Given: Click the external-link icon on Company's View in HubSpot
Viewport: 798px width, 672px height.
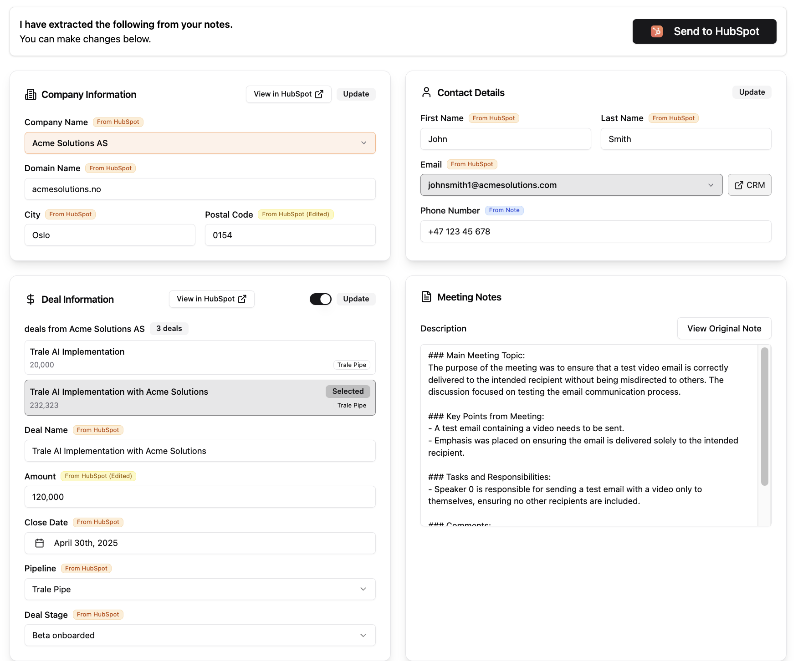Looking at the screenshot, I should click(x=319, y=94).
